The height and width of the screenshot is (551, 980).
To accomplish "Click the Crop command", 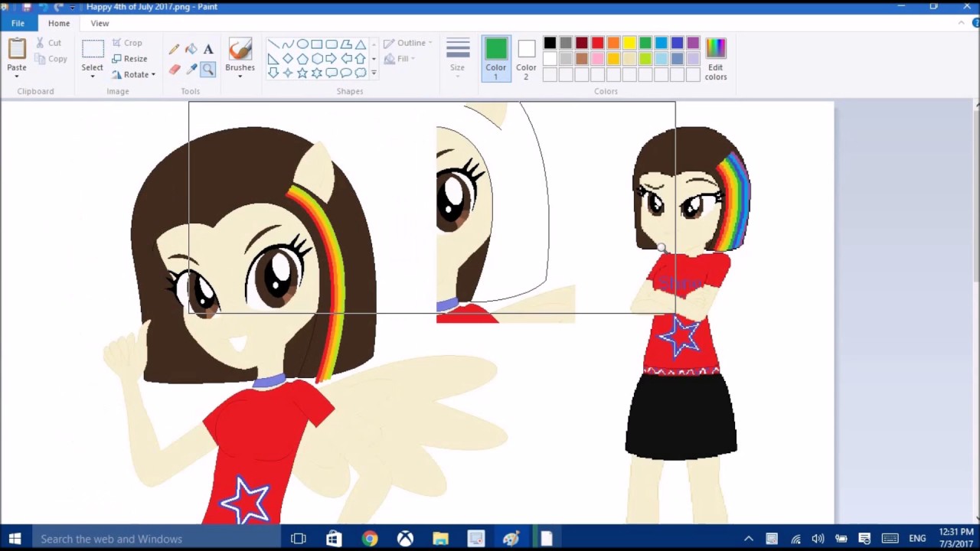I will [127, 43].
